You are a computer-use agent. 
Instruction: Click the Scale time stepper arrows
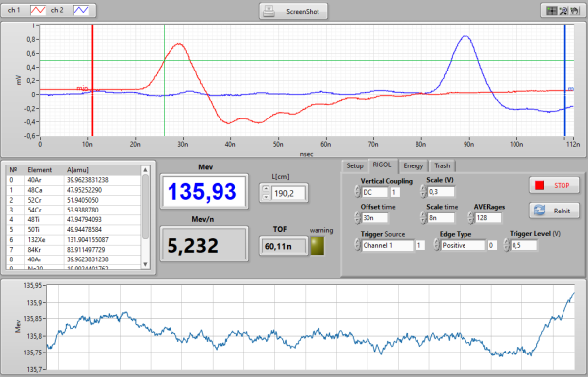coord(423,217)
